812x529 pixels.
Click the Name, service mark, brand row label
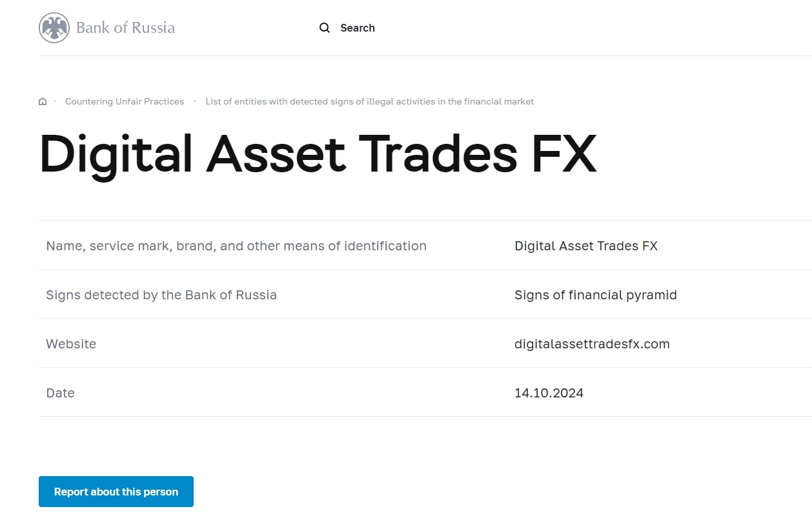click(x=236, y=246)
